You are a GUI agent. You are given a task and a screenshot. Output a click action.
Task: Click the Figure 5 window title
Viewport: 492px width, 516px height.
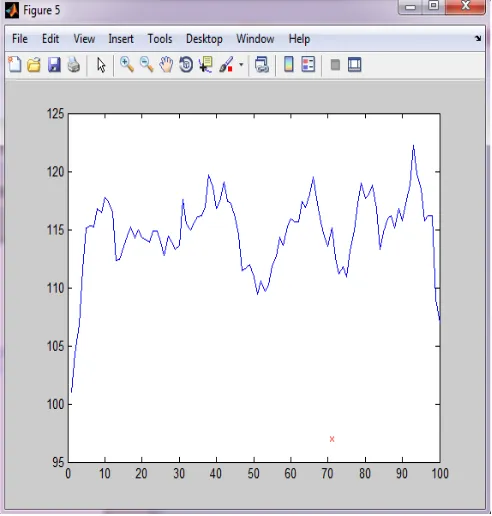42,10
